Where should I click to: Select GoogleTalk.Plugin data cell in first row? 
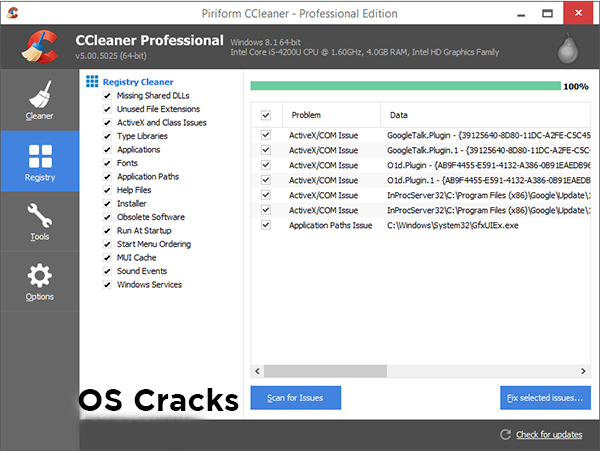point(489,135)
